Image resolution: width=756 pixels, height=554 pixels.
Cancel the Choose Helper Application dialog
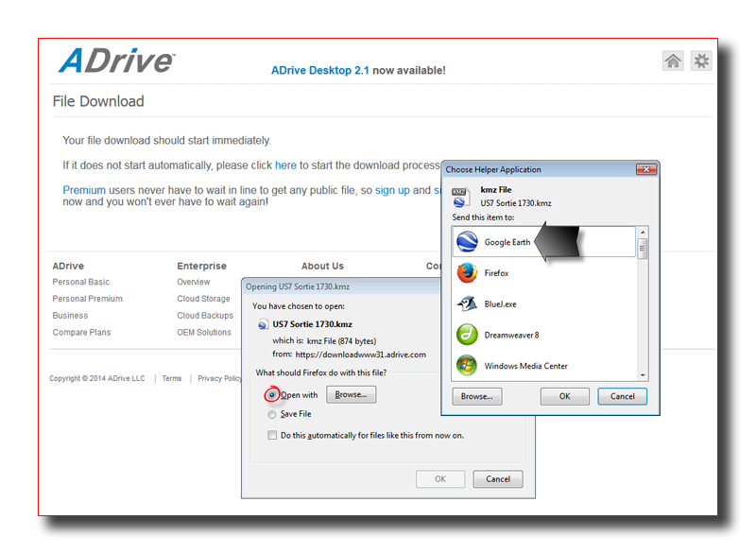pyautogui.click(x=623, y=396)
